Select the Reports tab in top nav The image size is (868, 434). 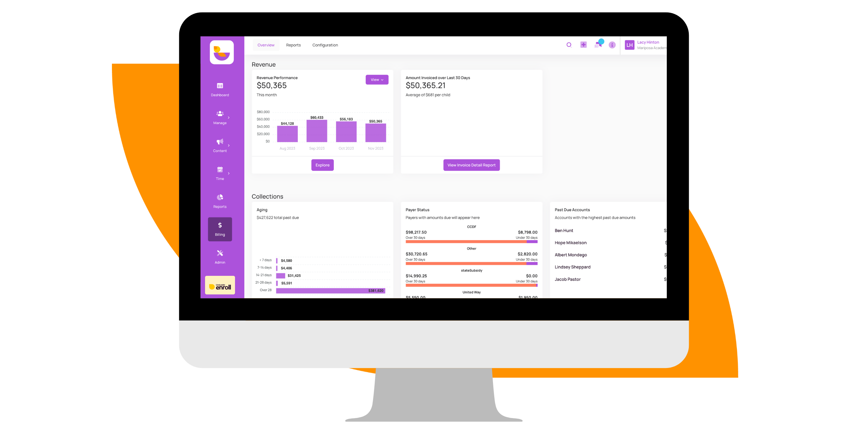coord(294,45)
